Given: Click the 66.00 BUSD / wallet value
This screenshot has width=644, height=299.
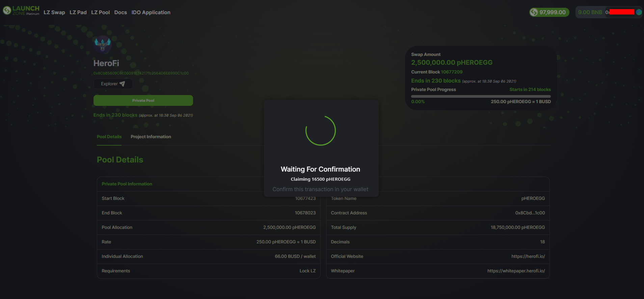Looking at the screenshot, I should point(295,257).
